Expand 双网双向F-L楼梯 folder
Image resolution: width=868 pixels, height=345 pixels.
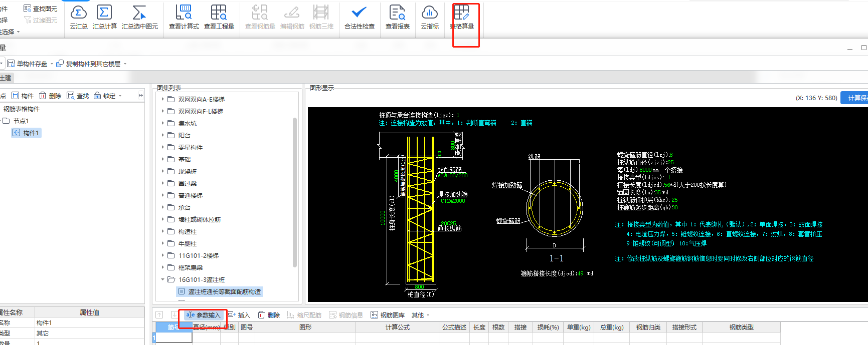pos(162,111)
